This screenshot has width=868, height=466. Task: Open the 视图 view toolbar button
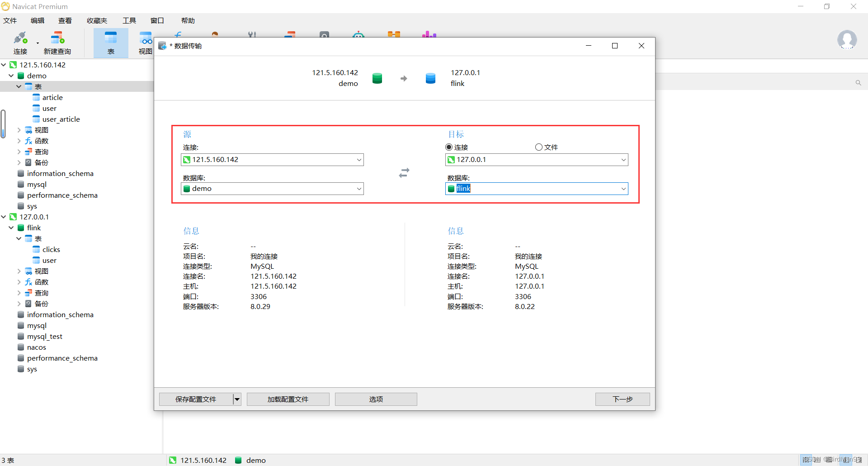click(145, 43)
